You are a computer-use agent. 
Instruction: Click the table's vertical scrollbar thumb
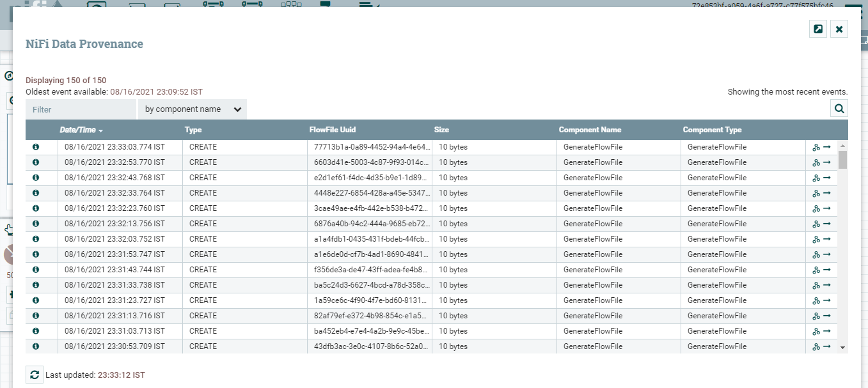point(843,160)
